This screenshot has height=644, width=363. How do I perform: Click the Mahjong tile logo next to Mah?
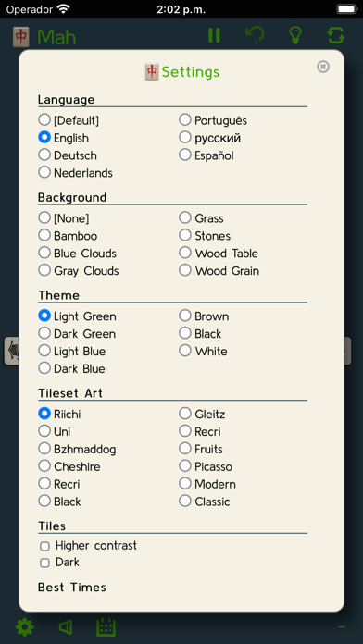[20, 37]
